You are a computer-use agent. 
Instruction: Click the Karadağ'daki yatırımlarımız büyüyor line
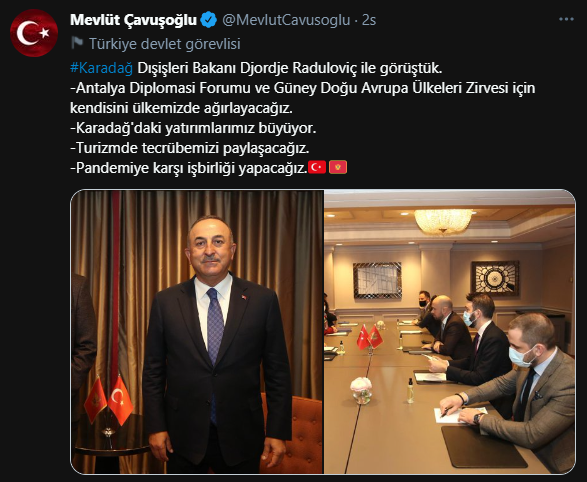[x=193, y=128]
